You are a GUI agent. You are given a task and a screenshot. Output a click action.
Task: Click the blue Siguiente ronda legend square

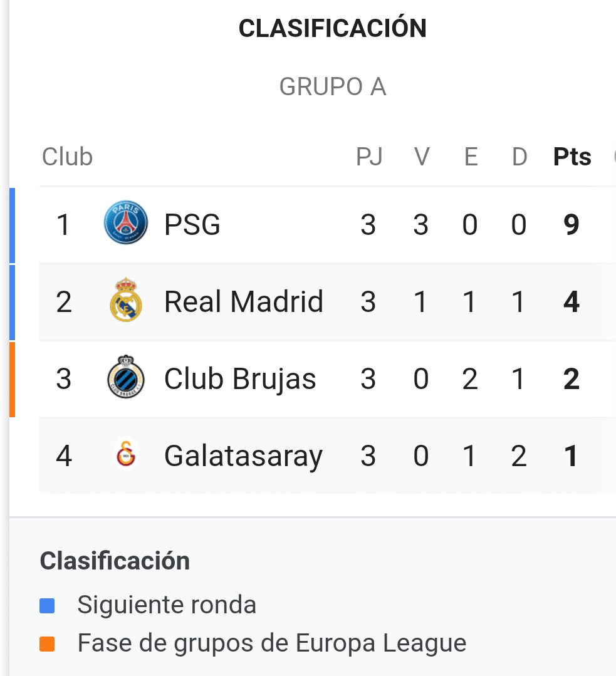pos(47,606)
